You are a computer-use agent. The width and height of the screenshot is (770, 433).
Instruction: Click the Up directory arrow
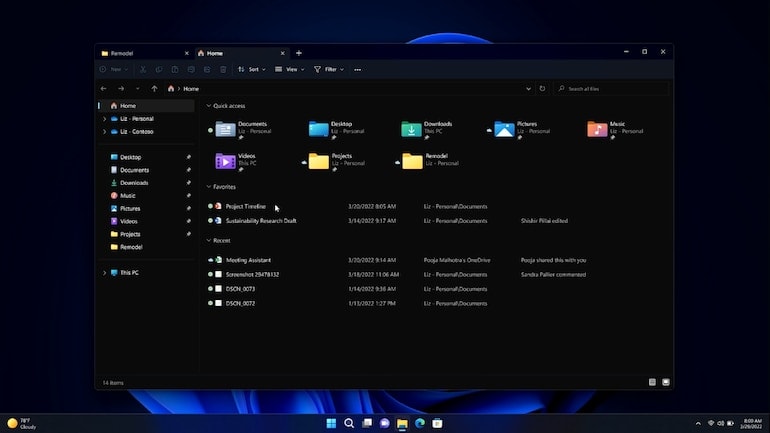coord(154,89)
